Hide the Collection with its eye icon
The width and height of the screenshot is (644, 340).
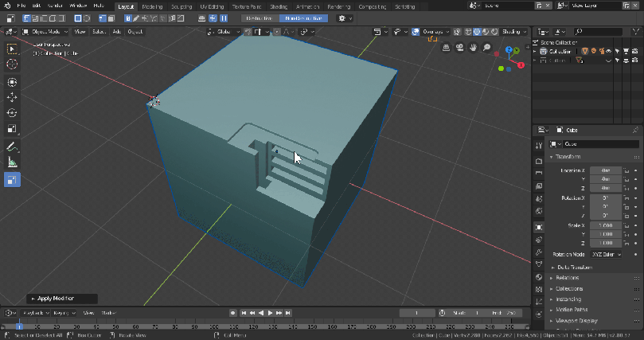click(x=609, y=51)
